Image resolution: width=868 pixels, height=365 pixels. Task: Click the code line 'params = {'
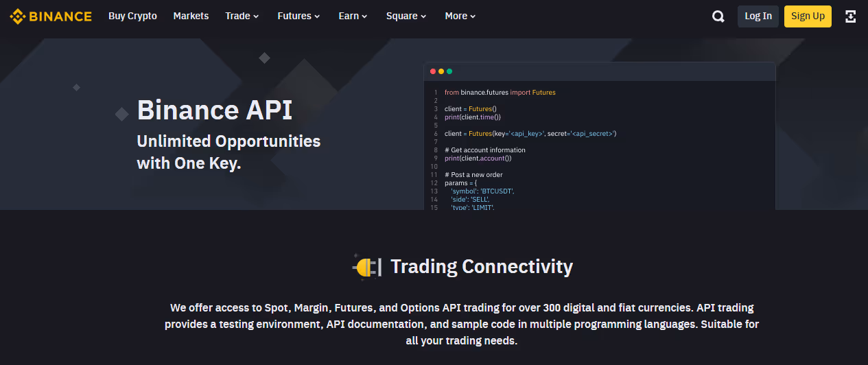tap(460, 183)
